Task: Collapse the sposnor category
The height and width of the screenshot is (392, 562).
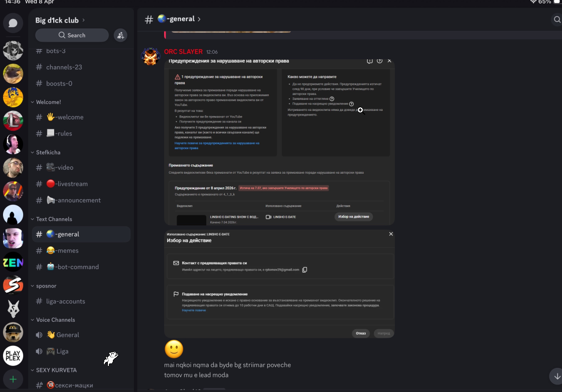Action: (x=43, y=286)
